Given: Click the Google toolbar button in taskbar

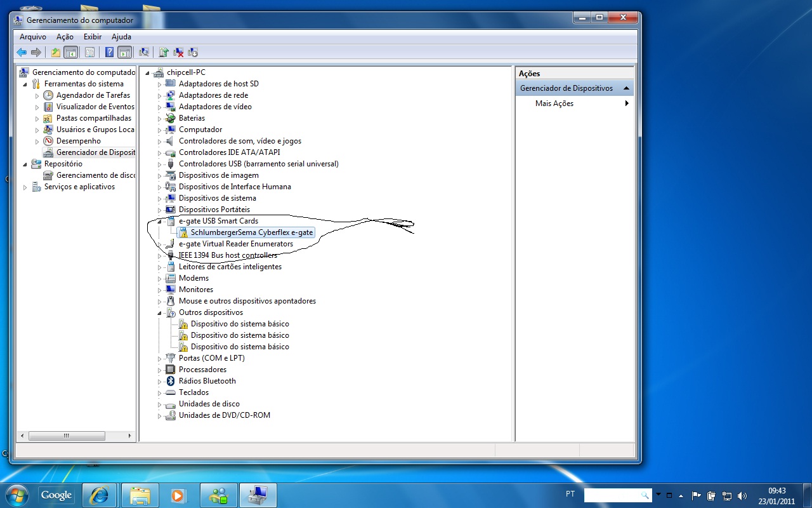Looking at the screenshot, I should coord(56,495).
